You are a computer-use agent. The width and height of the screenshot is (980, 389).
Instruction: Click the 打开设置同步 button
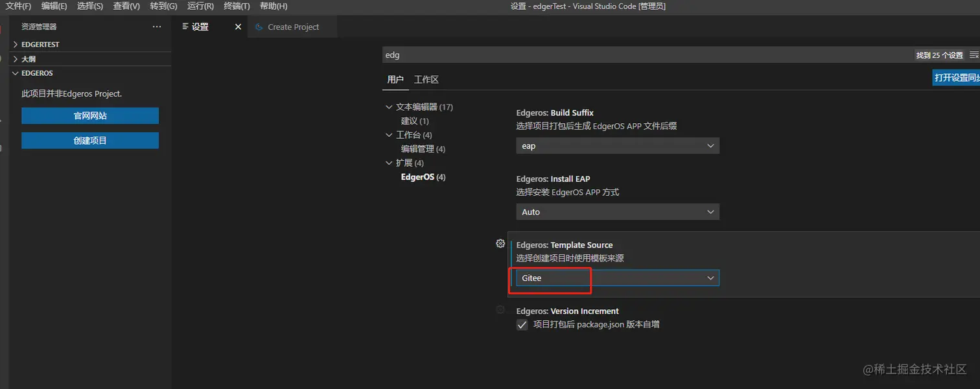click(x=956, y=78)
